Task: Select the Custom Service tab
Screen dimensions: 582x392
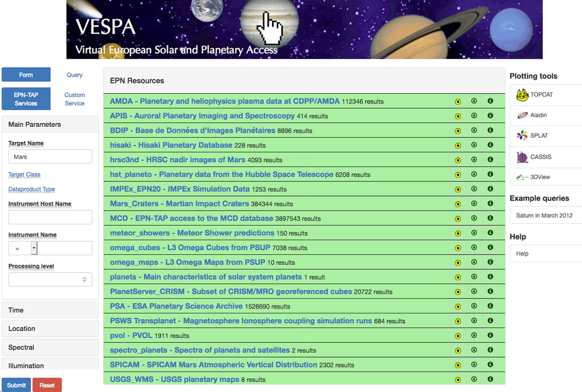Action: pyautogui.click(x=75, y=99)
